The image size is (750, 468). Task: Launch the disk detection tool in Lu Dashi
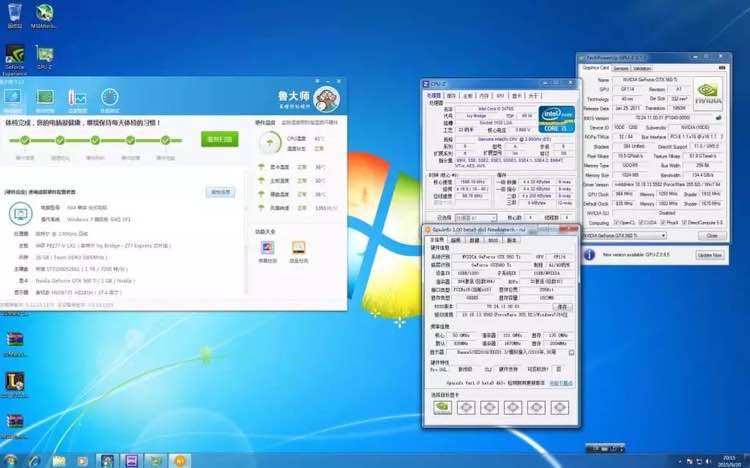[x=298, y=252]
